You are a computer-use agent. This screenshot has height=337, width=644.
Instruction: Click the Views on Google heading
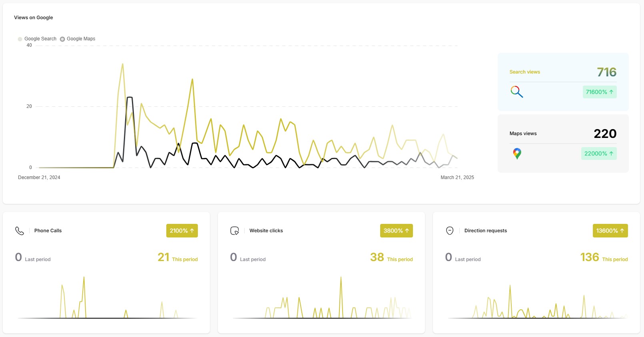[x=34, y=18]
